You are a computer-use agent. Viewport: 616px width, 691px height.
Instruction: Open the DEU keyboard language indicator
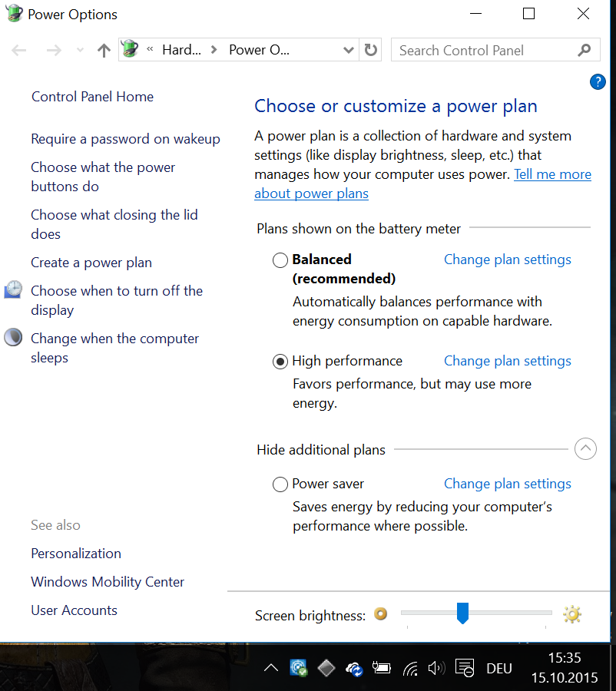click(x=498, y=668)
